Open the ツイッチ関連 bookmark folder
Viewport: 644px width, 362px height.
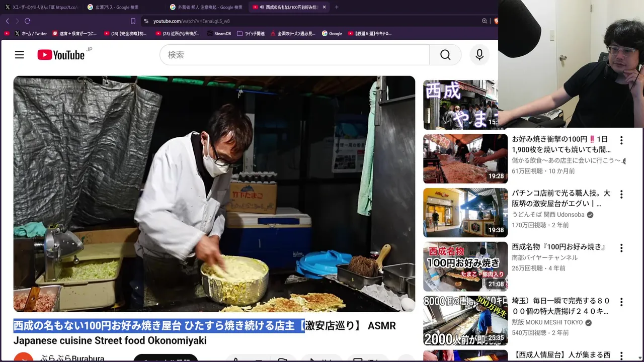click(251, 34)
